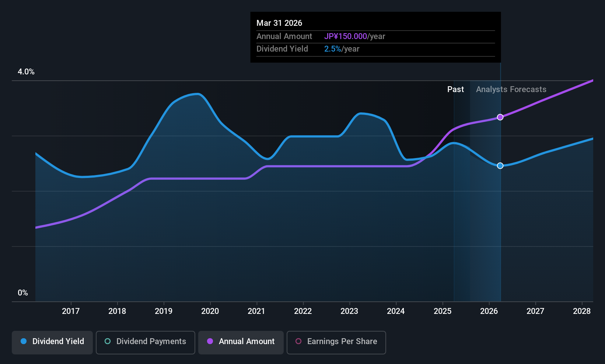
Task: Click the 2.5% dividend yield tooltip value
Action: point(333,49)
